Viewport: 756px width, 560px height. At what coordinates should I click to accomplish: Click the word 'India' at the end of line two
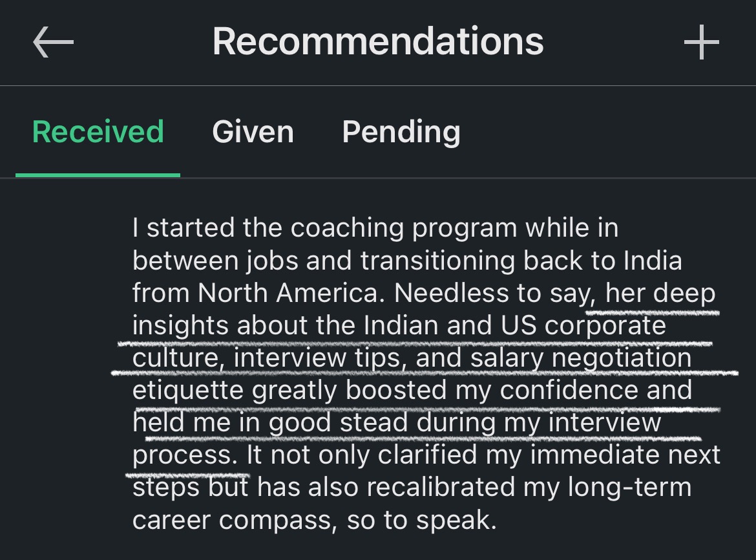(653, 261)
